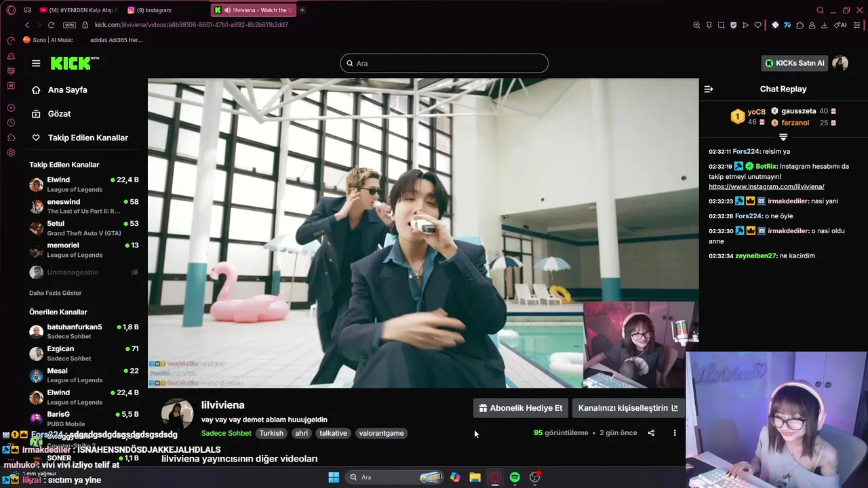868x488 pixels.
Task: Open the Opera sidebar player icon
Action: click(11, 108)
